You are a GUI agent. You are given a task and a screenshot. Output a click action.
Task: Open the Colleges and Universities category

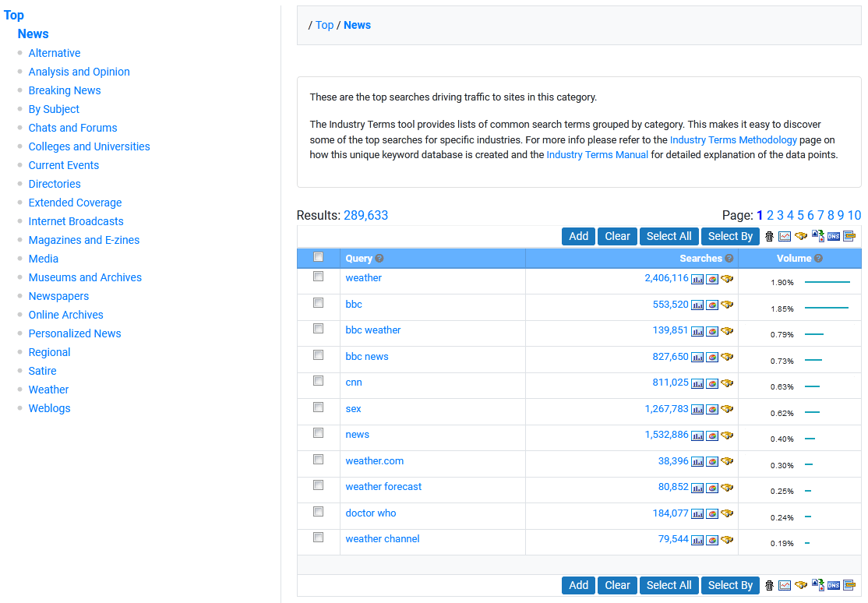pos(89,146)
